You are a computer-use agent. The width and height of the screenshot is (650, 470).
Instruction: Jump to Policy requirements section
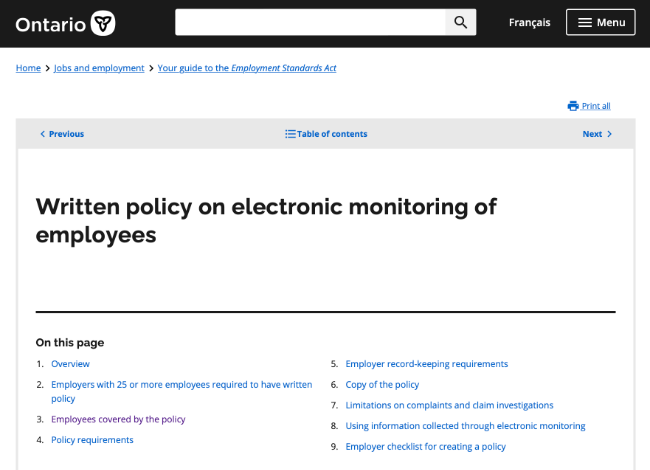pos(92,440)
